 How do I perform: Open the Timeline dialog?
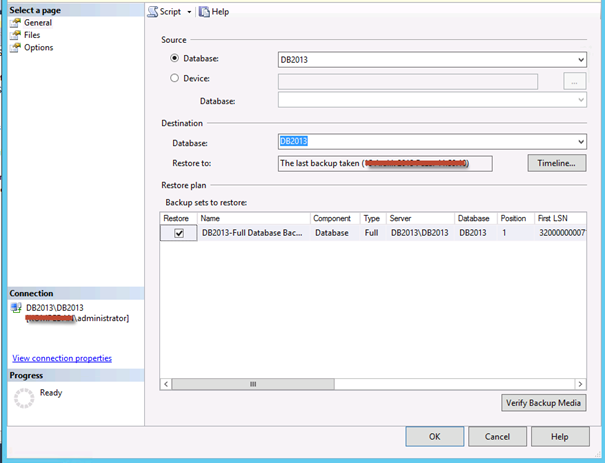556,163
